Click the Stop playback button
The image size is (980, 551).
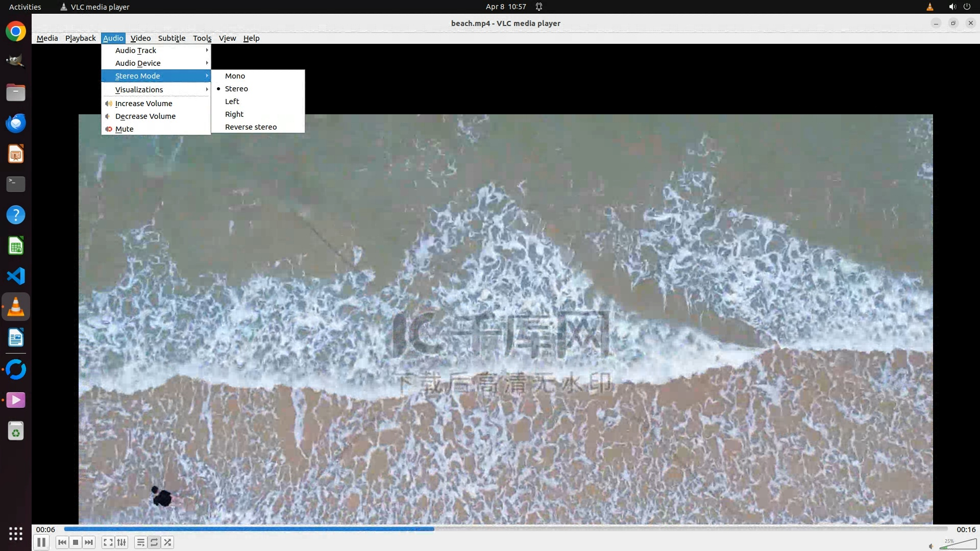pos(76,542)
